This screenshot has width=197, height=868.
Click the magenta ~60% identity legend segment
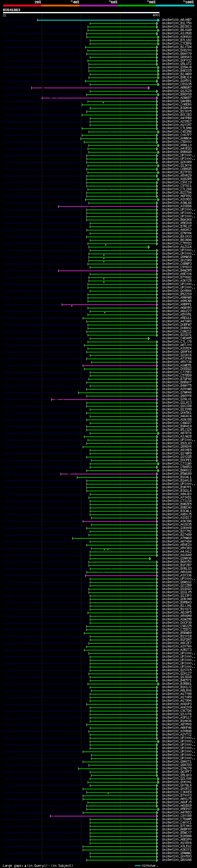pyautogui.click(x=99, y=6)
